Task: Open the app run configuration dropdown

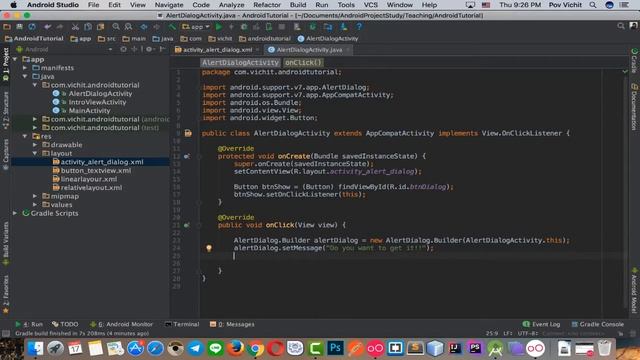Action: point(196,27)
